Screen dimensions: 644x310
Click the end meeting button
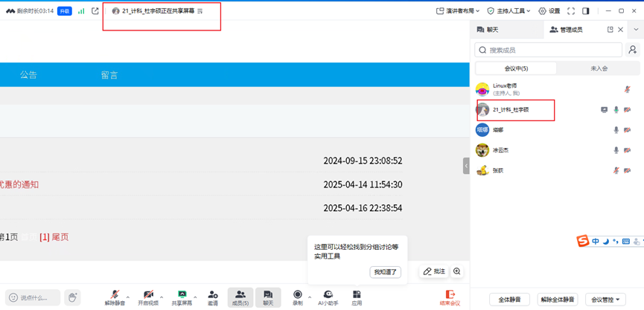450,297
